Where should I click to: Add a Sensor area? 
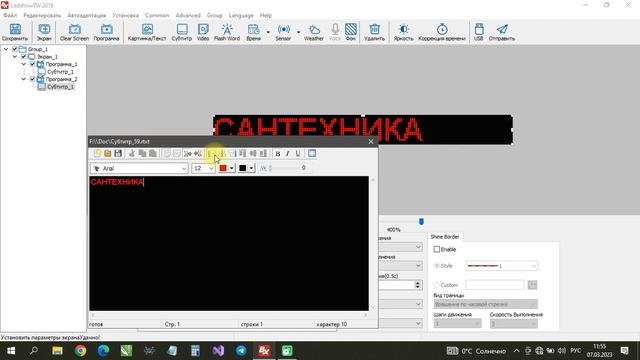click(x=283, y=32)
